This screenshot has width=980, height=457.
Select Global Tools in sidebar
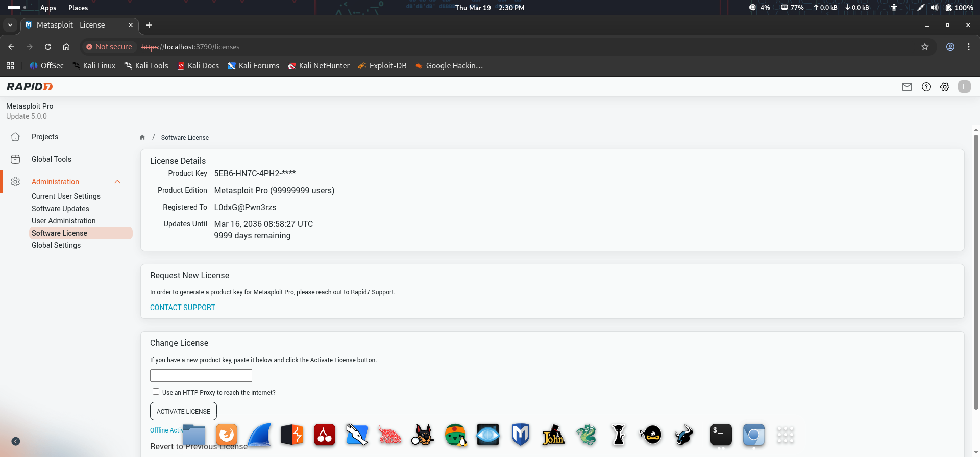52,159
